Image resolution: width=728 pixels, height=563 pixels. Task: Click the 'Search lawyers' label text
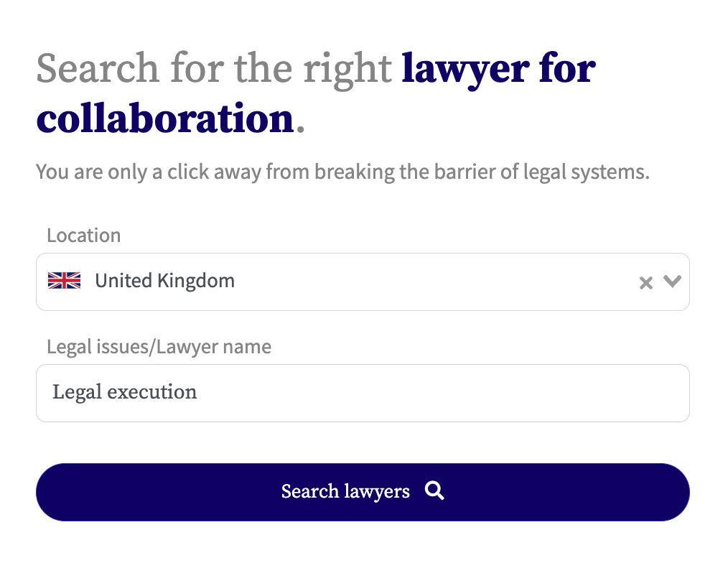coord(345,492)
